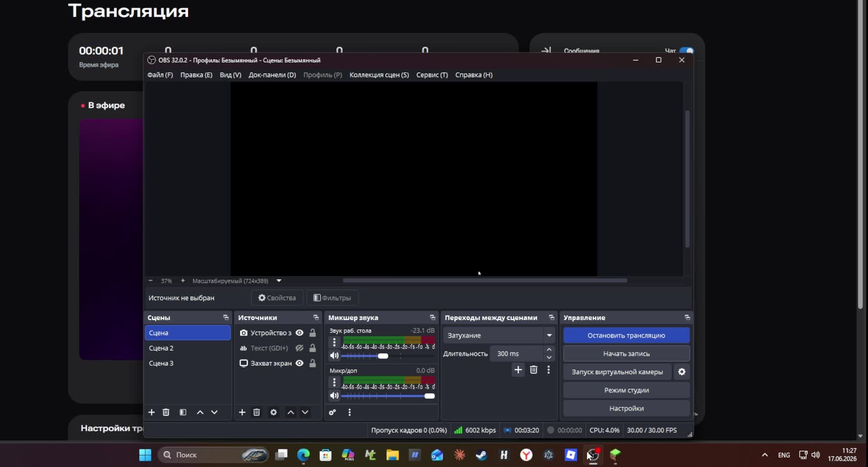This screenshot has height=467, width=868.
Task: Select Сцена 2 in scenes list
Action: [187, 348]
